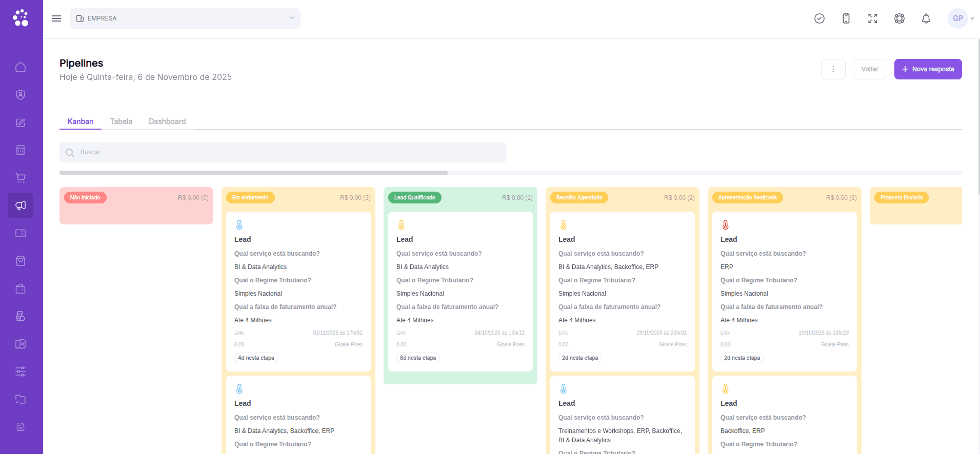
Task: Click the date 29/10/2025 às 22hr02
Action: click(x=662, y=333)
